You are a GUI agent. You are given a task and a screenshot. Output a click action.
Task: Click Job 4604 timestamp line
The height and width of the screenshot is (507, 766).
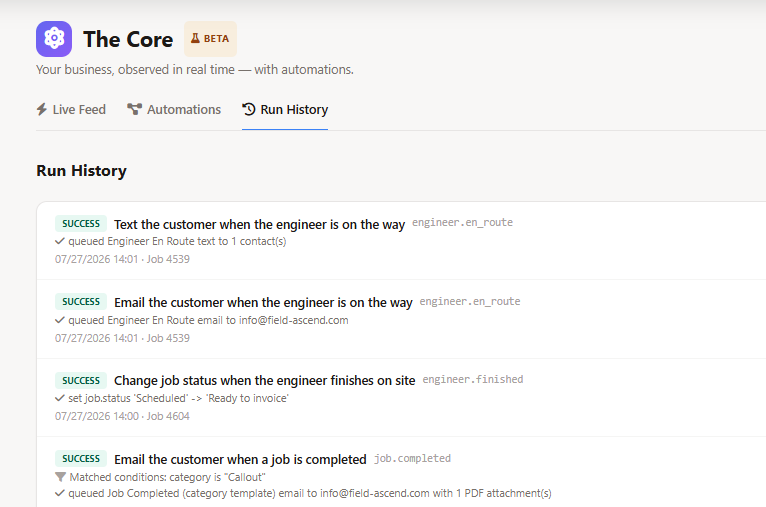coord(122,416)
